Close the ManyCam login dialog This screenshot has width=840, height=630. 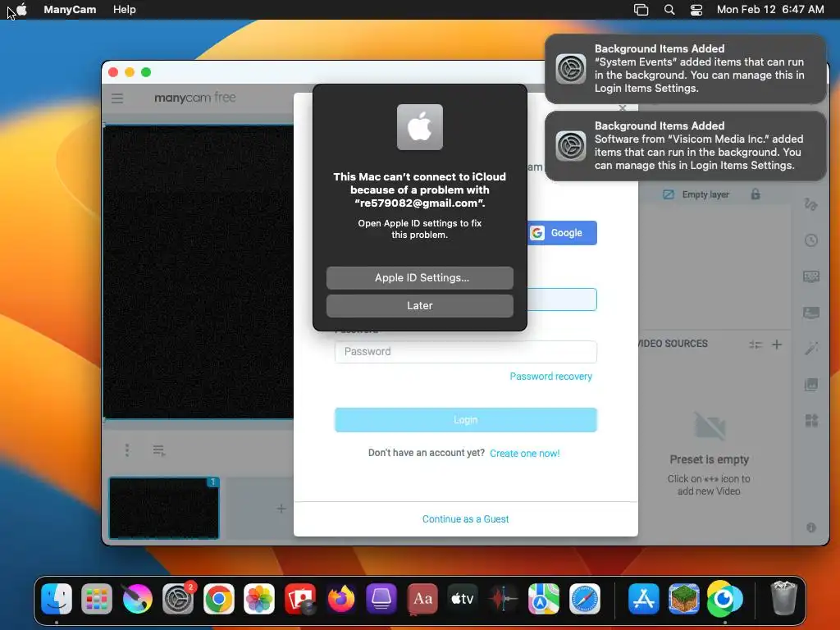click(622, 107)
